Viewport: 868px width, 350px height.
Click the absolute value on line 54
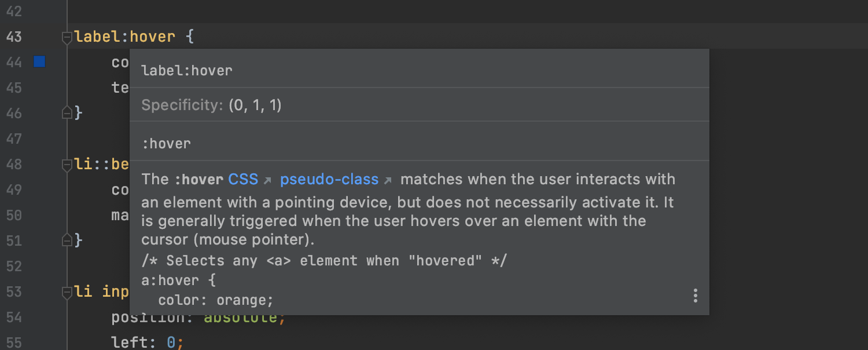click(240, 318)
